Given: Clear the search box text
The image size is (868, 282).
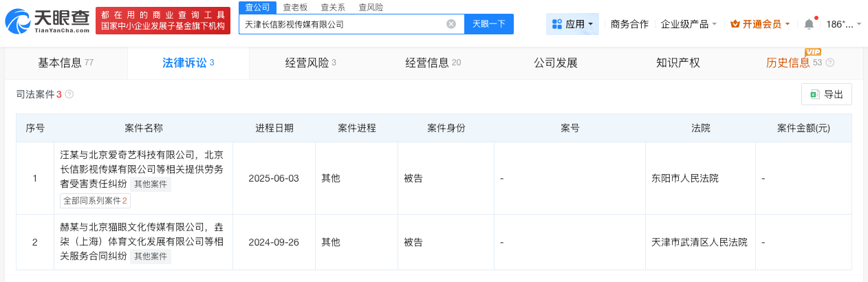Looking at the screenshot, I should (x=451, y=24).
